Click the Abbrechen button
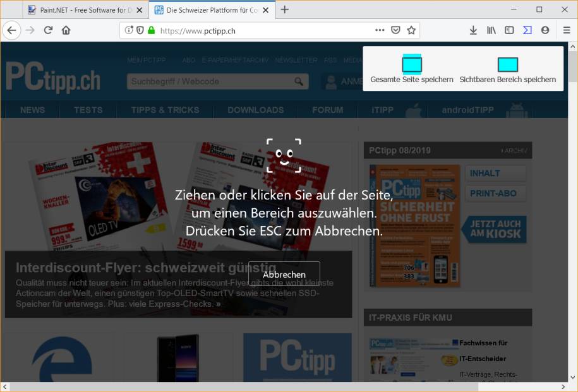Screen dimensions: 578x392 pos(284,273)
